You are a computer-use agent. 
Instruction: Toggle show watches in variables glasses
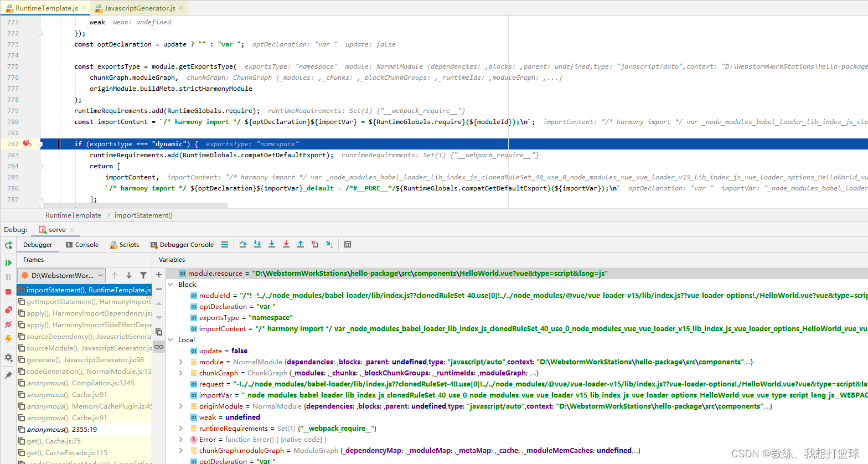pos(159,347)
